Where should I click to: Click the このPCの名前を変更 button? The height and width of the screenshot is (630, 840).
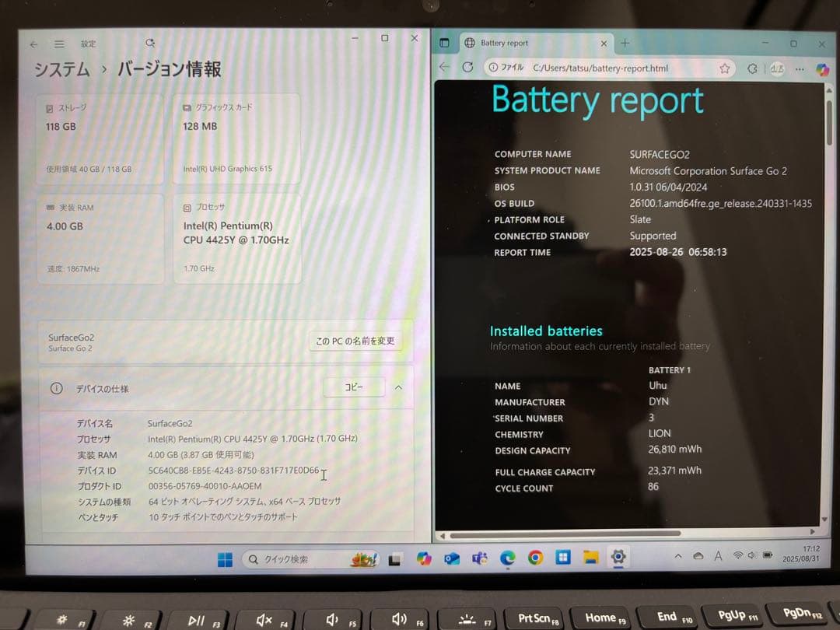(355, 341)
